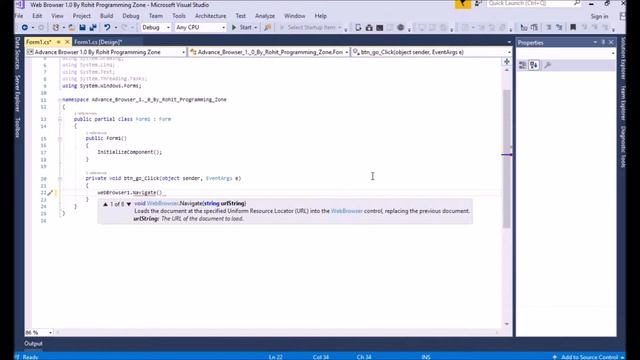Show previous overload with up arrow in tooltip

105,204
